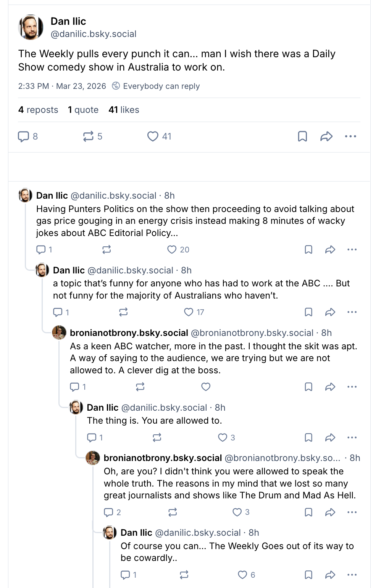Share the main post via arrow icon
Image resolution: width=381 pixels, height=588 pixels.
(326, 137)
